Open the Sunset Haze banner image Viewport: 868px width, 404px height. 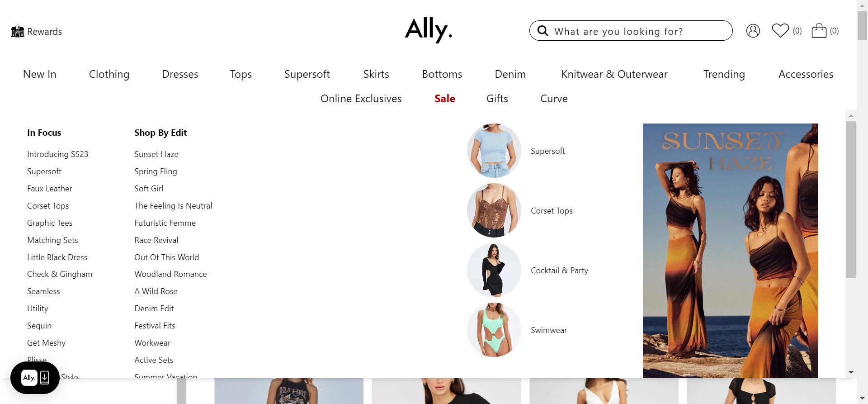(730, 251)
